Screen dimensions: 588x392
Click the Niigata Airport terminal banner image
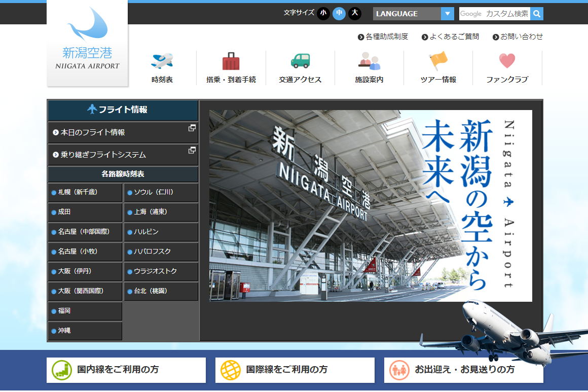coord(370,205)
